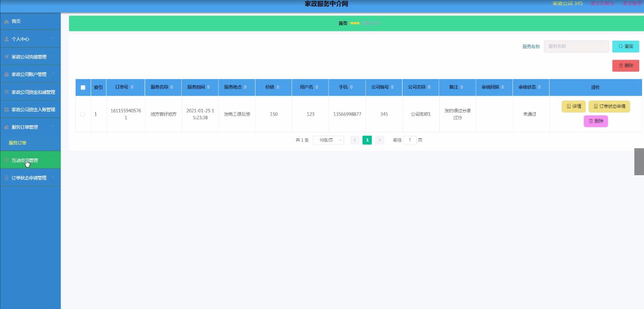Sort by 审核回复 using its sort arrows
This screenshot has height=309, width=644.
pos(502,87)
